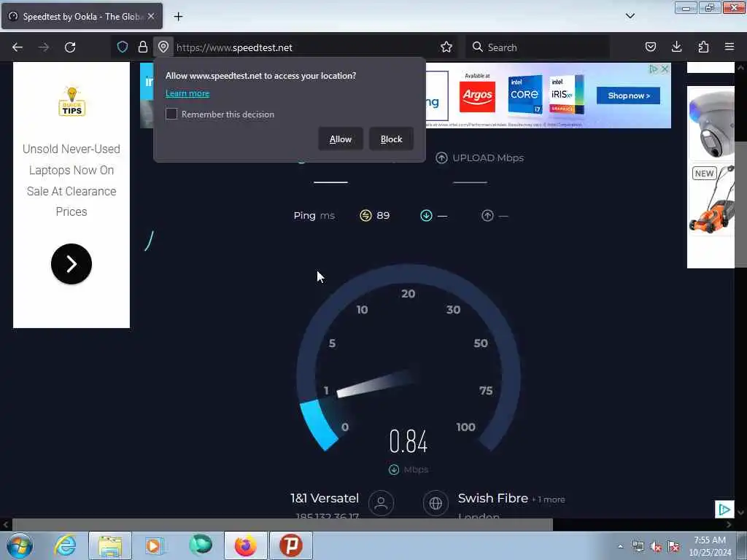Select the Speedtest by Ookla tab
747x560 pixels.
pos(82,17)
